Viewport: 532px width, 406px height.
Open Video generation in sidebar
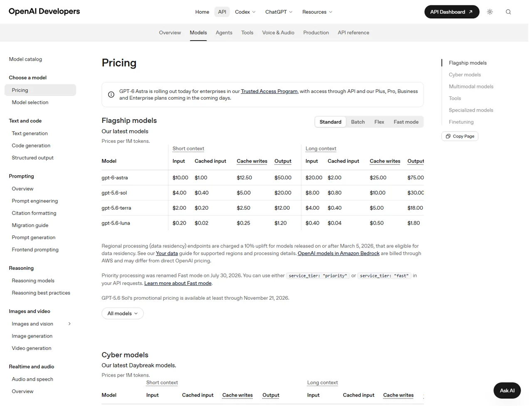32,348
